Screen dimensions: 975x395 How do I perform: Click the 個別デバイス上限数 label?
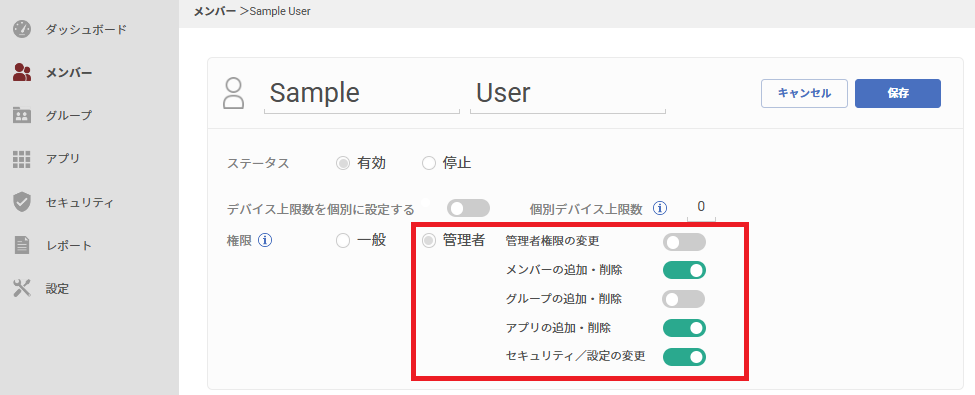586,209
